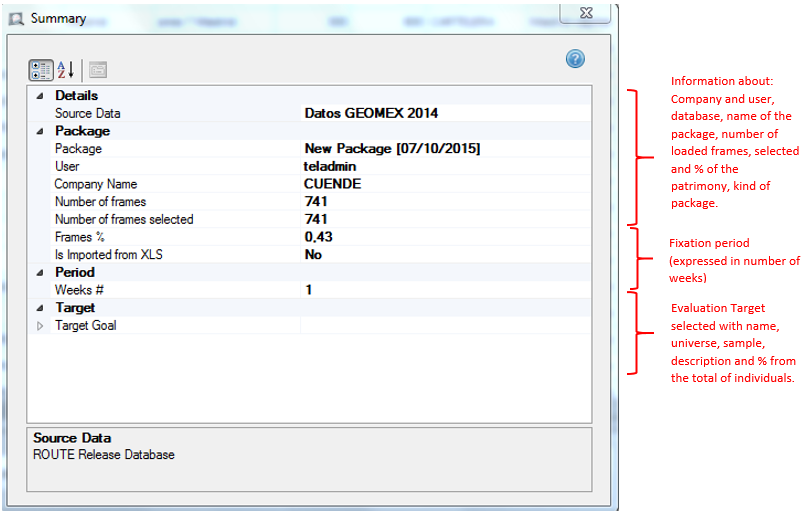Open help via blue question mark

pos(575,59)
